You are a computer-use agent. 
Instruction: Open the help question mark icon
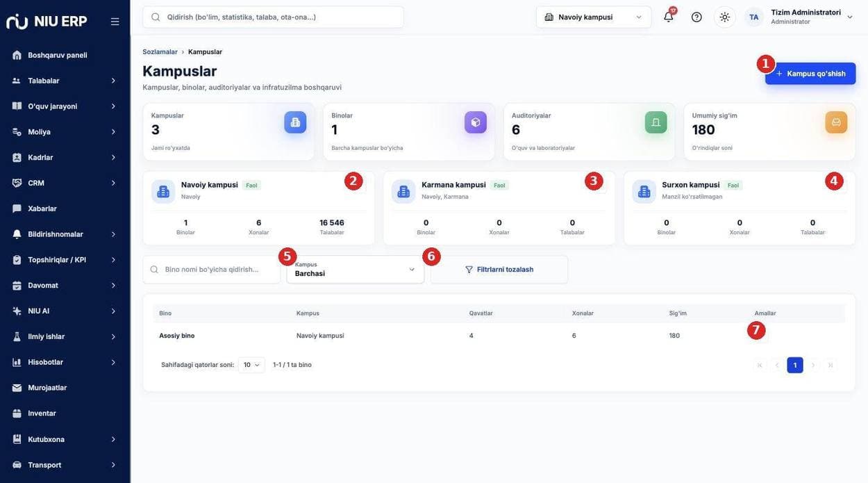pos(696,17)
